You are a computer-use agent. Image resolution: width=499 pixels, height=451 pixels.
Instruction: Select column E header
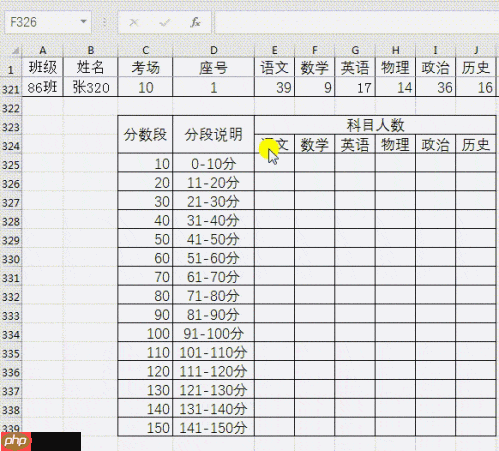[x=274, y=50]
